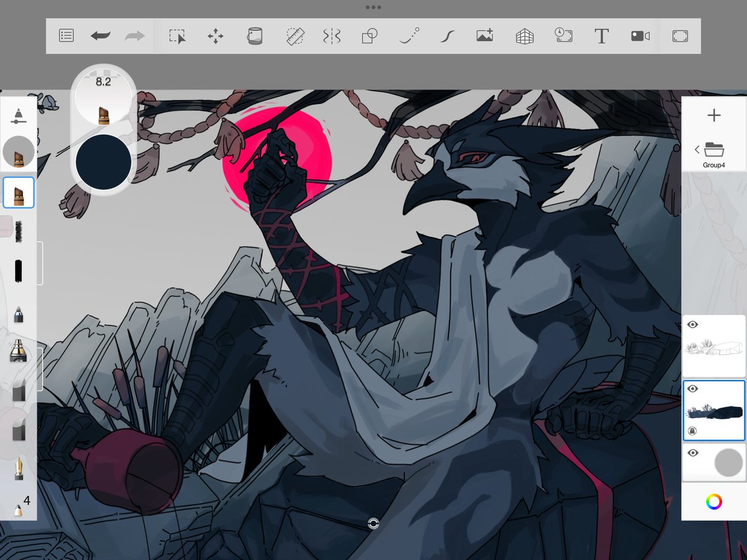The image size is (747, 560).
Task: Tap the circular UI toggle at canvas bottom
Action: click(374, 524)
